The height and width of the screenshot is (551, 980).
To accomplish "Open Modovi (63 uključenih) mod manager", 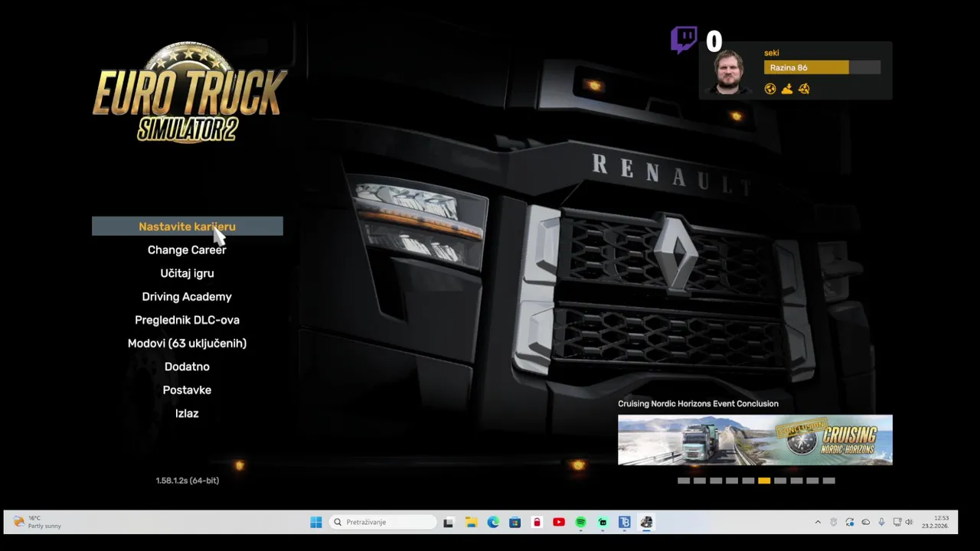I will pos(187,344).
